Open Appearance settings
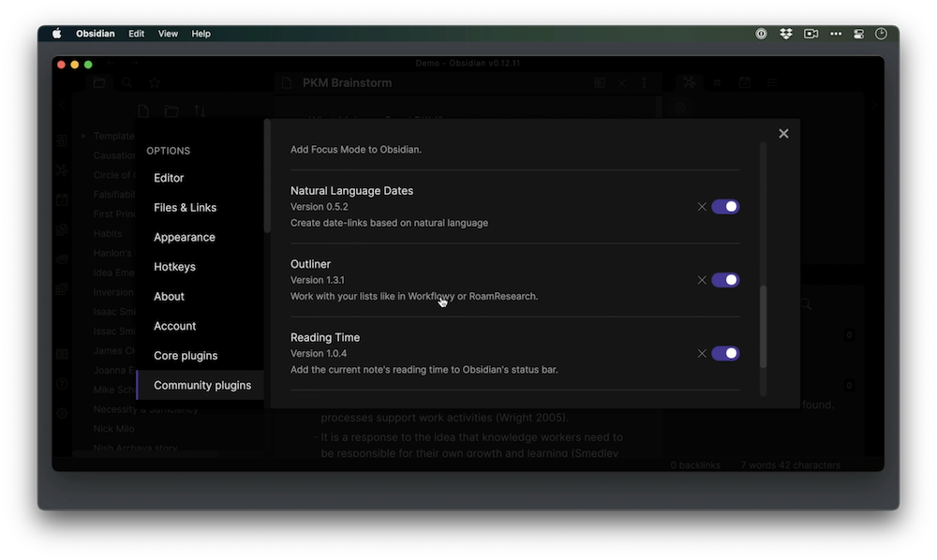 (201, 237)
